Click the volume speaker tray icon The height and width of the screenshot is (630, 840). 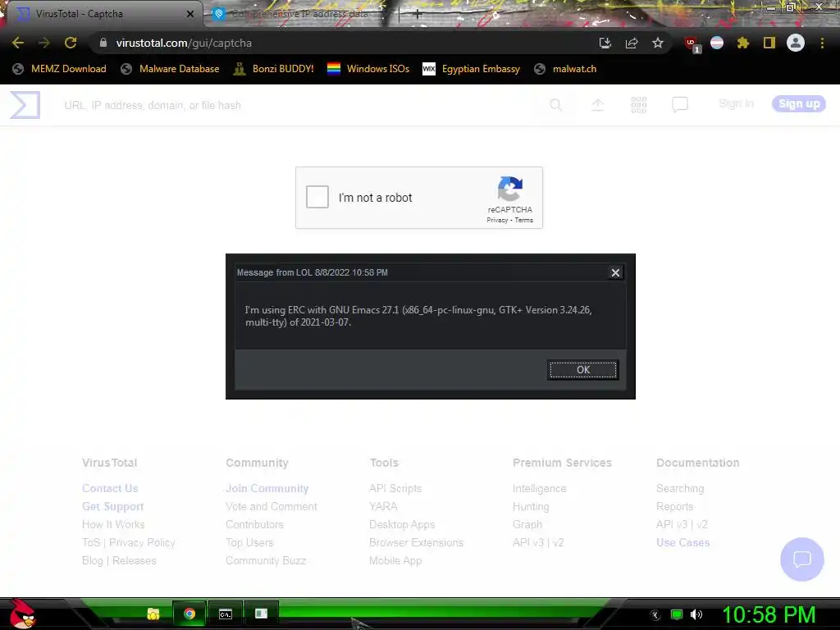tap(696, 614)
